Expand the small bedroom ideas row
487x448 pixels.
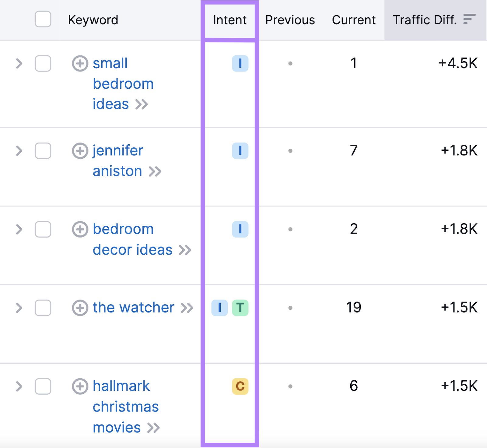click(19, 63)
